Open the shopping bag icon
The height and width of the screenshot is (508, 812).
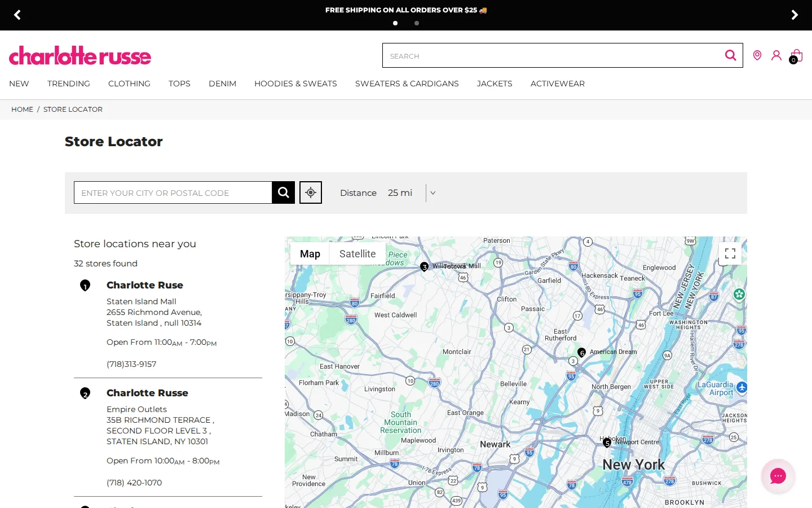coord(796,55)
